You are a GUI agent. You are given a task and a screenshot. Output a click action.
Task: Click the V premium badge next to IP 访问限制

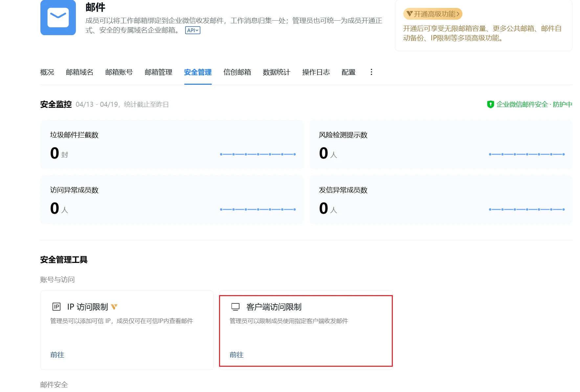[x=114, y=306]
